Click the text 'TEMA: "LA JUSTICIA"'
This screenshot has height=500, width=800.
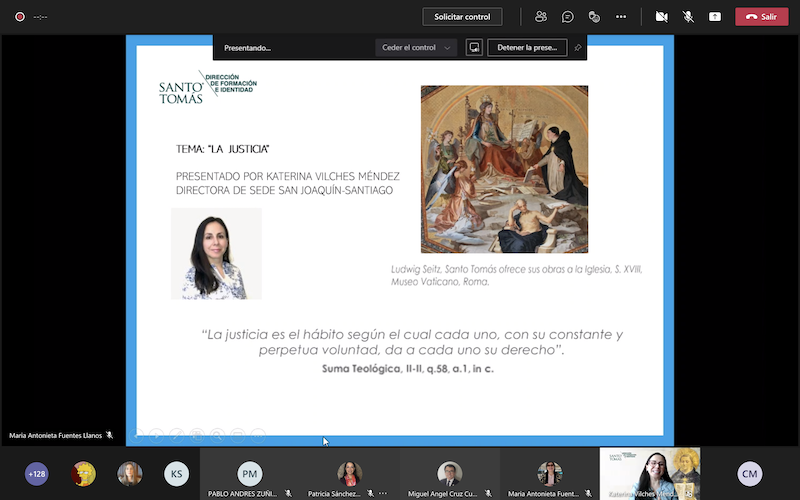222,149
